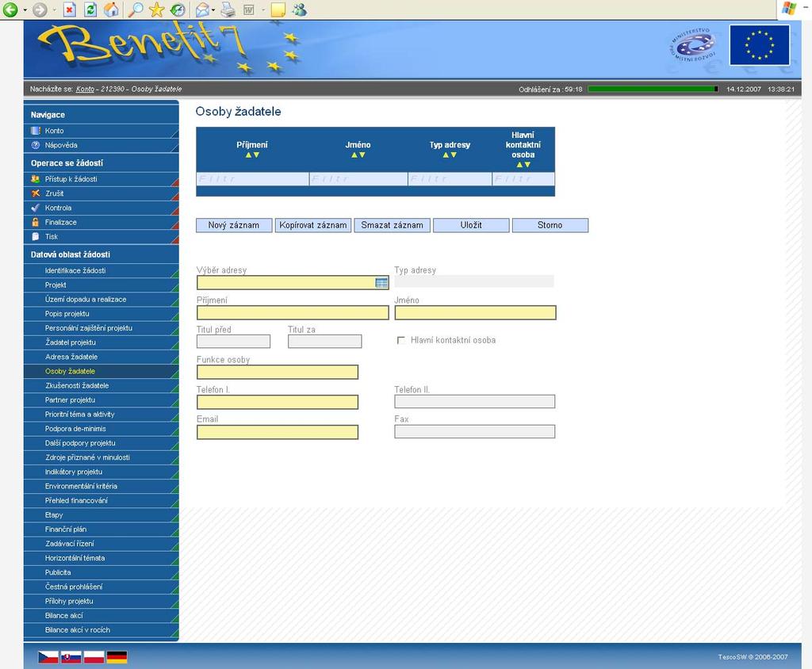Viewport: 812px width, 669px height.
Task: Click the Konto book icon in Navigace
Action: [x=36, y=131]
